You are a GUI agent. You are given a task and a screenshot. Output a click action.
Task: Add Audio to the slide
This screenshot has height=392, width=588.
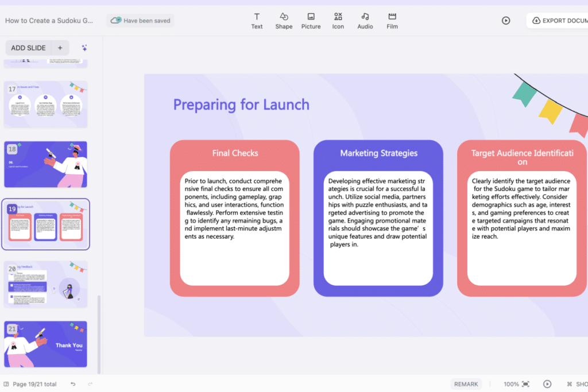(365, 21)
